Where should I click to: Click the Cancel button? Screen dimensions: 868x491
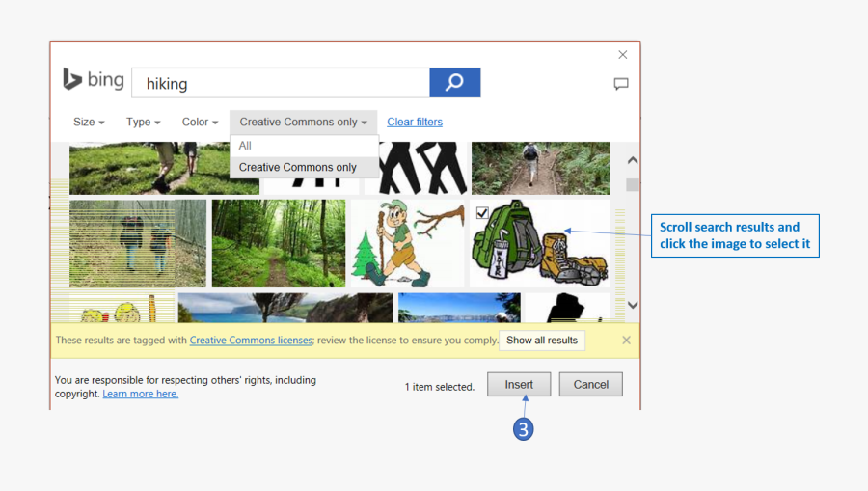coord(590,384)
